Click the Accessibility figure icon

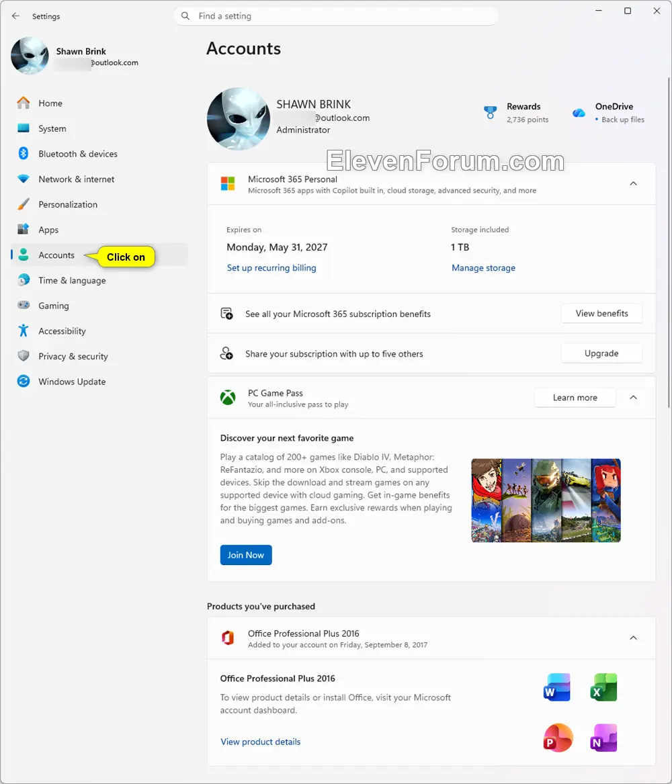tap(24, 331)
